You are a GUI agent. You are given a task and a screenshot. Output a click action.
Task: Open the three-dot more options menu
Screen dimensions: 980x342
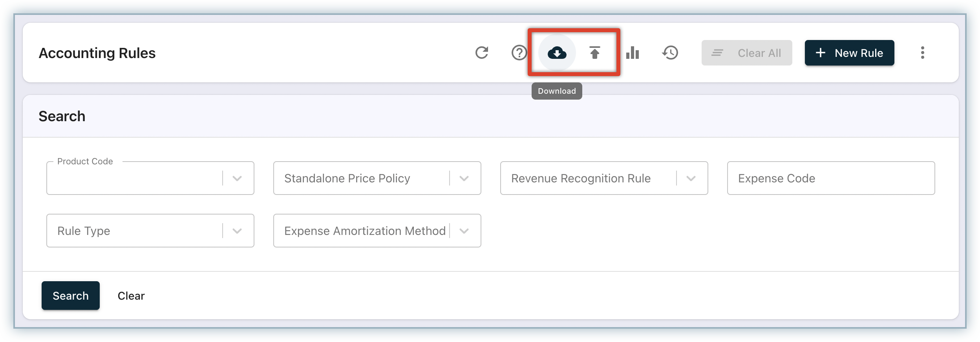click(x=922, y=53)
